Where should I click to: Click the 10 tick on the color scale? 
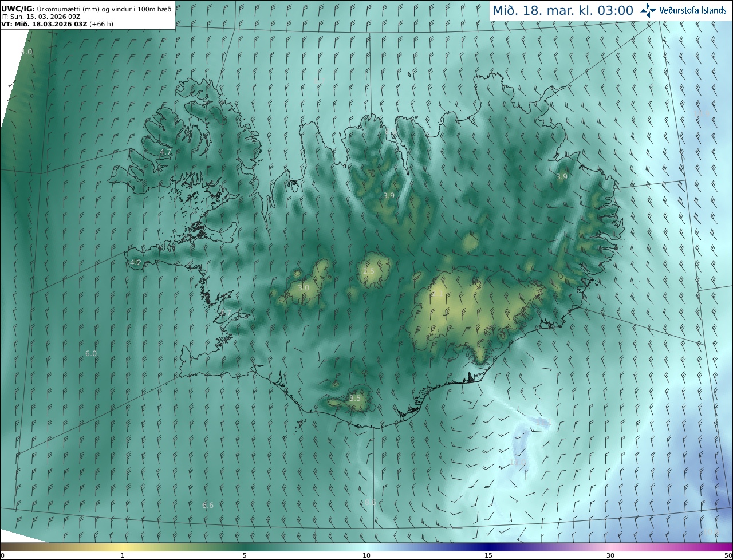click(x=366, y=555)
